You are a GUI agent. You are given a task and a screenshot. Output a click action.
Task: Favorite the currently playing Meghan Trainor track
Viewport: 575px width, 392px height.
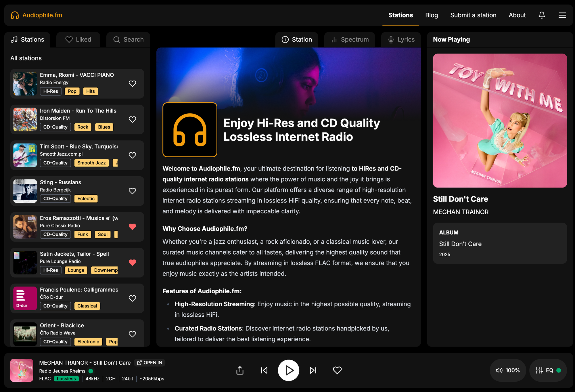337,370
